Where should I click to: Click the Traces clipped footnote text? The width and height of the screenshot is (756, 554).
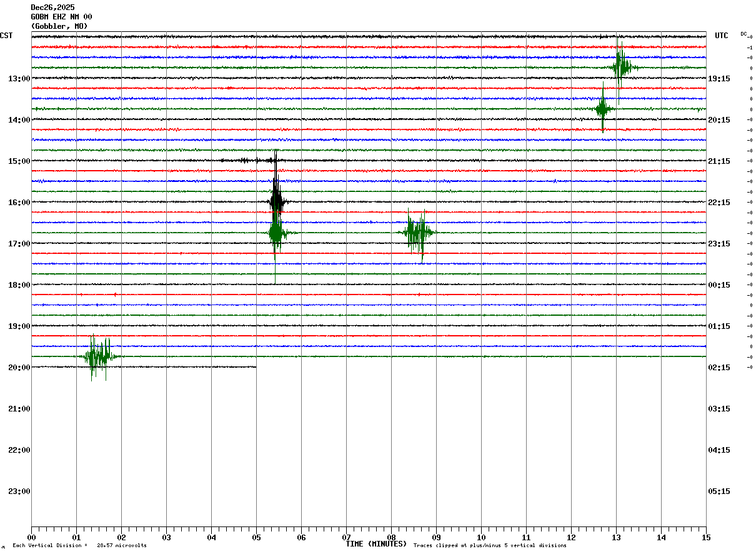click(x=490, y=546)
